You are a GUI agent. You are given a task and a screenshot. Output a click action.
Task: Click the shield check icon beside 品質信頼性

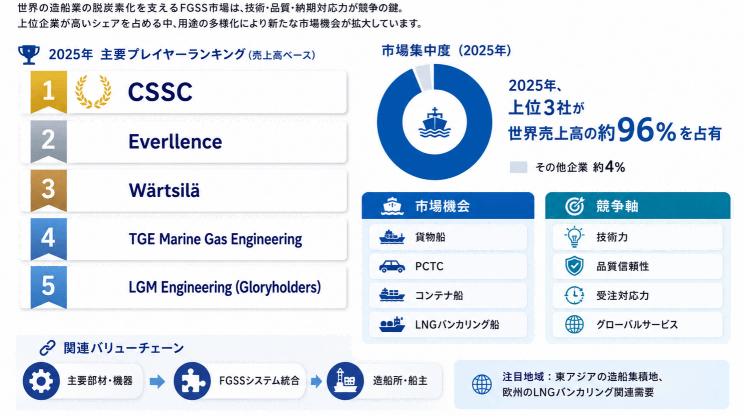[574, 266]
